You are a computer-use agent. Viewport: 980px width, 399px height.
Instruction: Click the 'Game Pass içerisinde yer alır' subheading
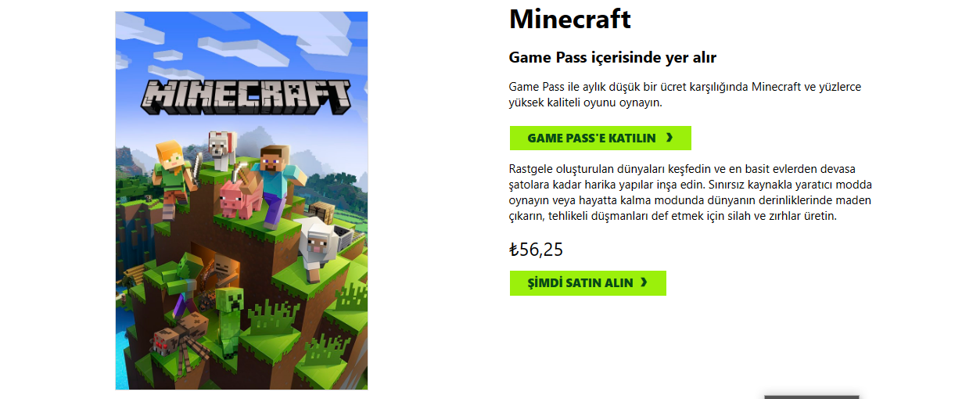tap(612, 57)
